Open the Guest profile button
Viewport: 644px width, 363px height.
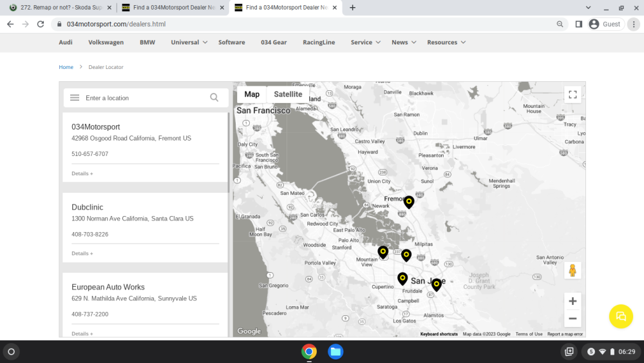point(606,25)
